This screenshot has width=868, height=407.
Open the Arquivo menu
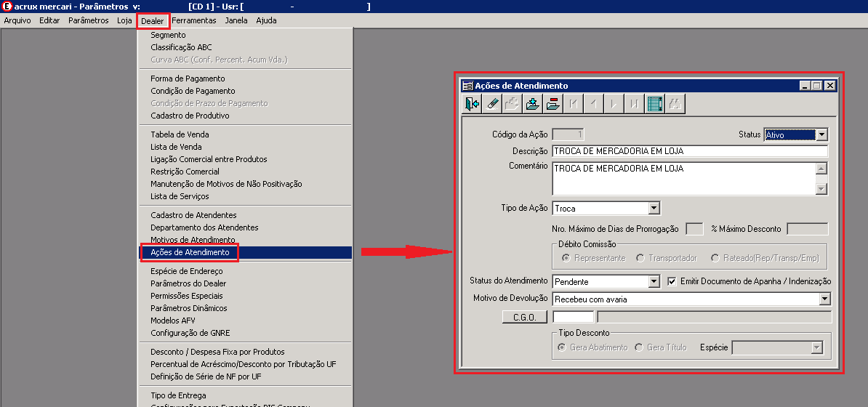[x=17, y=20]
